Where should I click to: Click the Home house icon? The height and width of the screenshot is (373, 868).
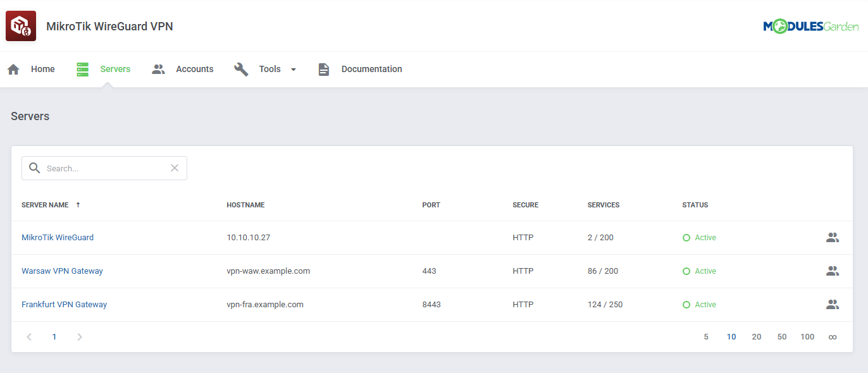pyautogui.click(x=13, y=70)
